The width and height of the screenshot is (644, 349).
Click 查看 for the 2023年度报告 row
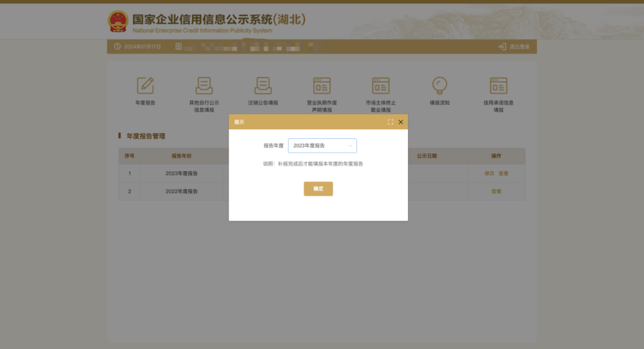(503, 174)
